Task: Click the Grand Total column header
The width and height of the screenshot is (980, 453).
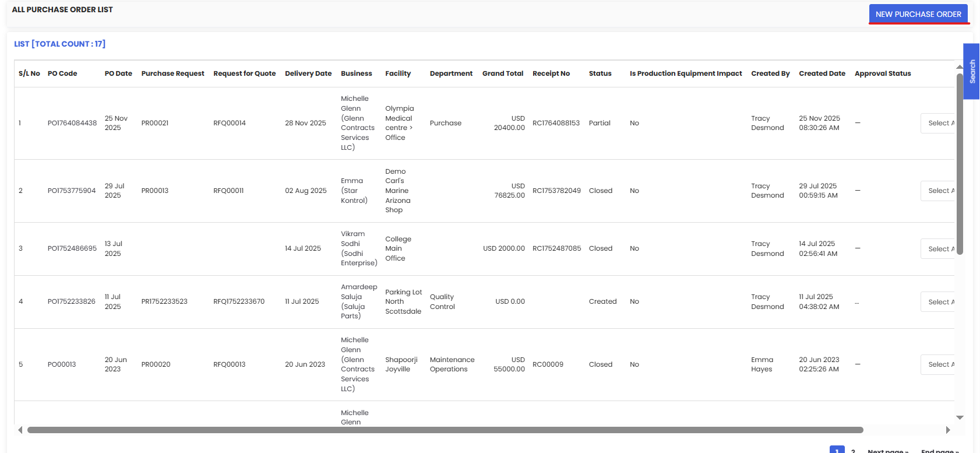Action: tap(503, 73)
